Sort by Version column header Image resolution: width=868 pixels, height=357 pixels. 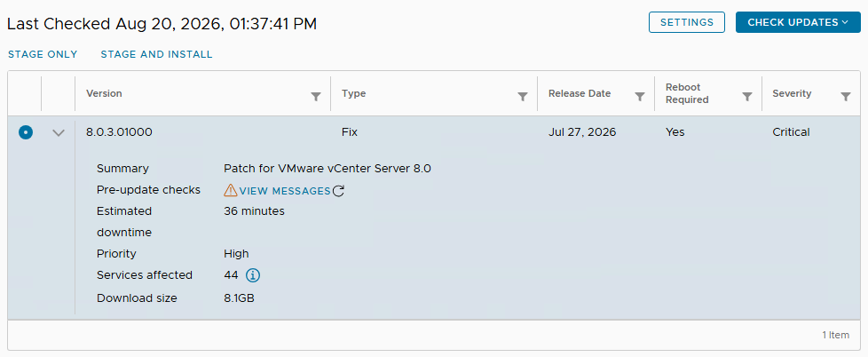pos(104,93)
